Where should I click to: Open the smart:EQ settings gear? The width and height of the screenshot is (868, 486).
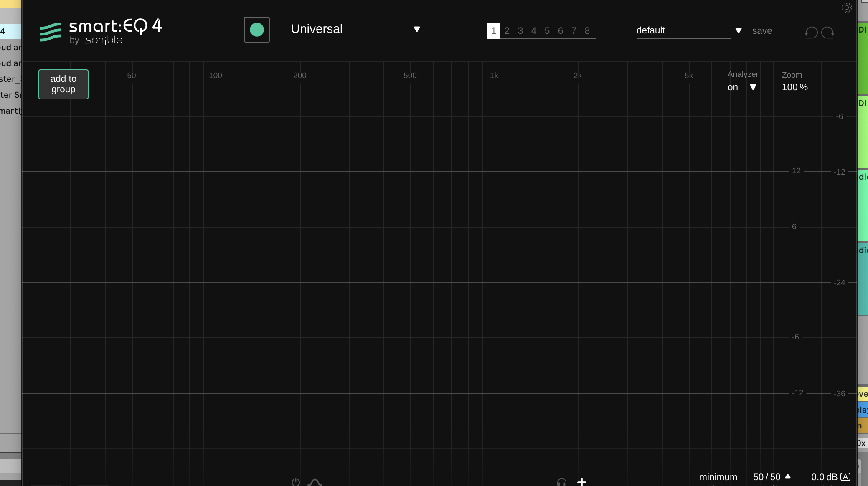coord(847,8)
